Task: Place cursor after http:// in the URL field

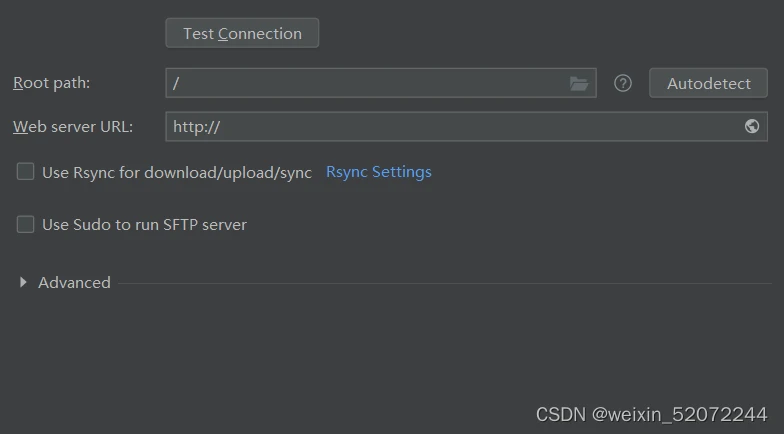Action: click(222, 127)
